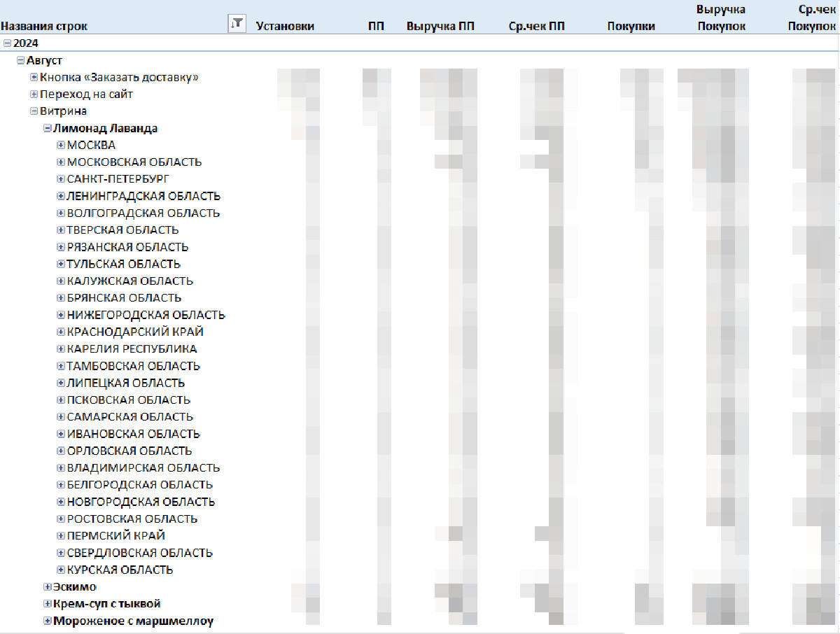Collapse the Витрина group

34,111
